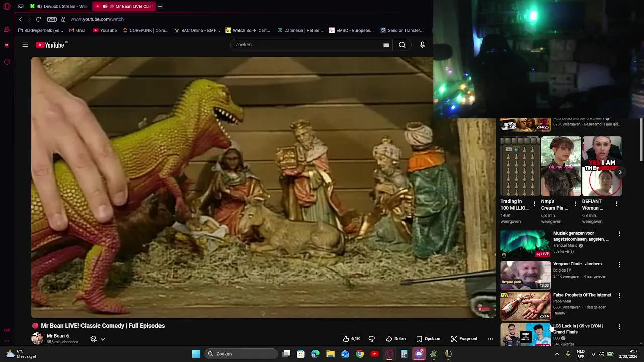Reload the page with the refresh icon

click(x=38, y=19)
